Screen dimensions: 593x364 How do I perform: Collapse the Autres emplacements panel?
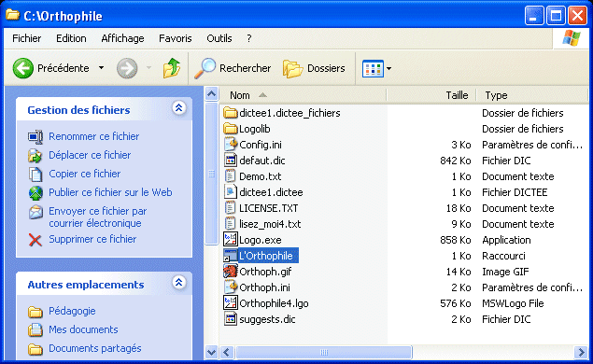(x=179, y=283)
